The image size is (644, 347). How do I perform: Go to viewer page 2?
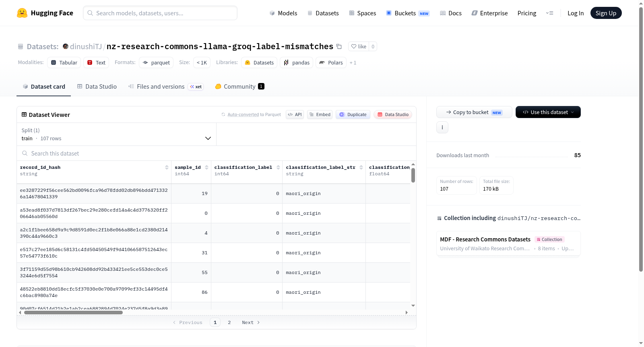click(229, 322)
